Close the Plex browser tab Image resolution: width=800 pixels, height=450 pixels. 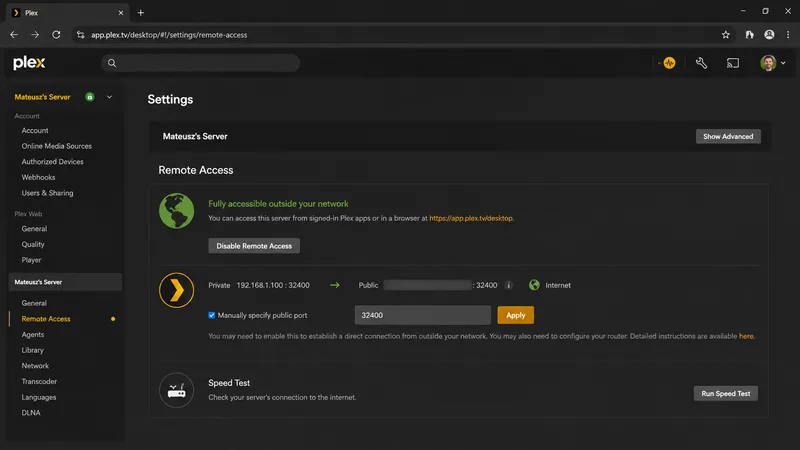tap(121, 13)
